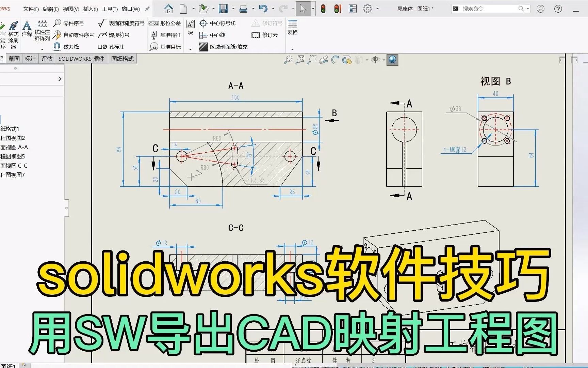Pin the menu bar with pushpin
Screen dimensions: 588x368
pos(147,9)
